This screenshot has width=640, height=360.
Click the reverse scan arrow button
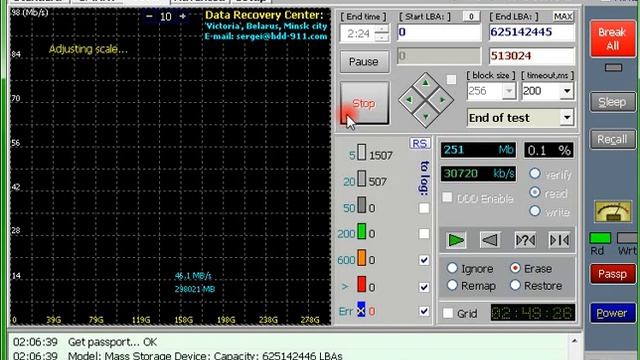click(x=490, y=240)
